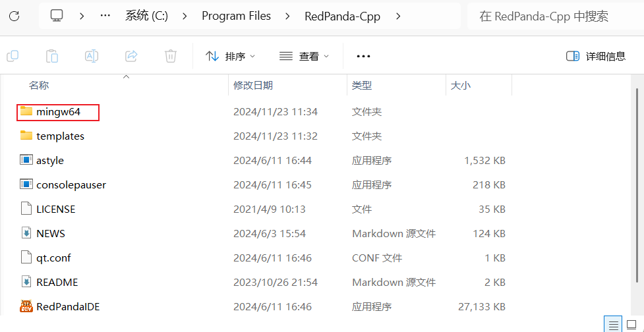644x332 pixels.
Task: Click the mingw64 folder name
Action: click(x=58, y=111)
